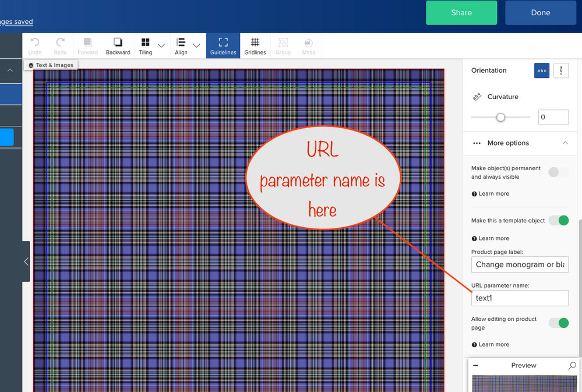582x392 pixels.
Task: Click the Mask icon
Action: (x=308, y=43)
